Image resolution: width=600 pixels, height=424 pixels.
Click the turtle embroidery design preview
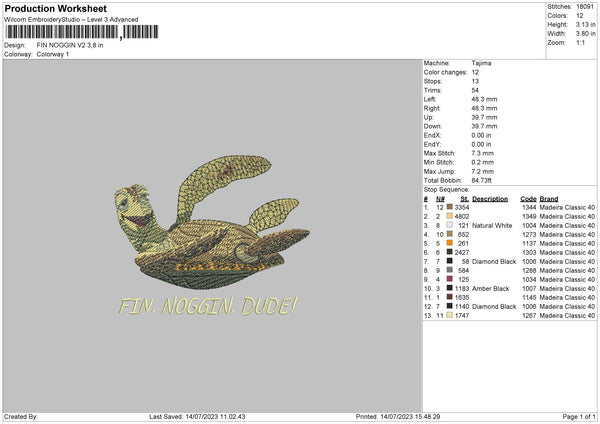click(x=212, y=222)
